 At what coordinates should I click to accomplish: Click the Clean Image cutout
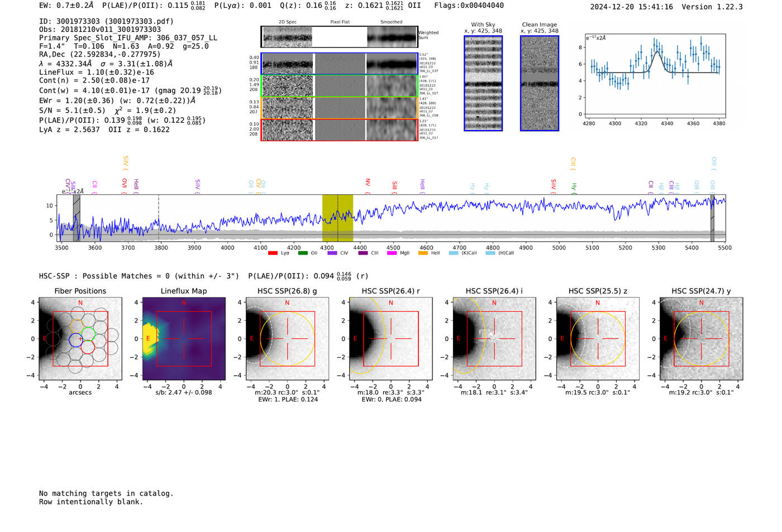540,83
